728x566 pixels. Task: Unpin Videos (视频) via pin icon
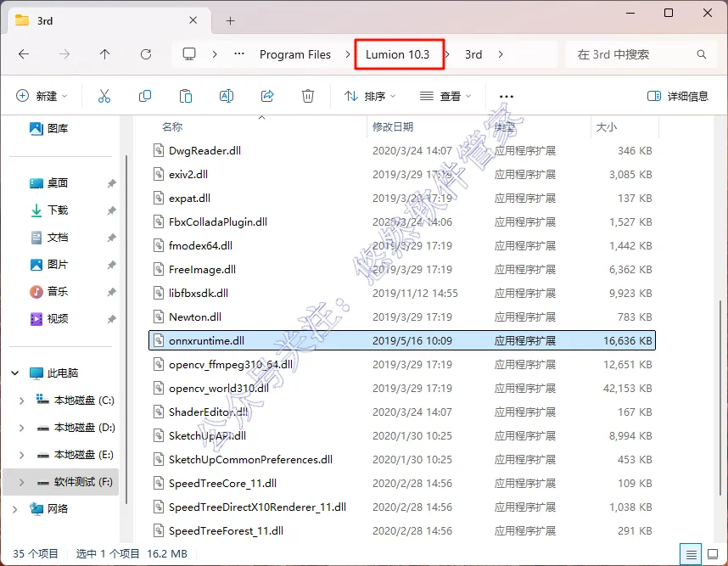tap(111, 319)
